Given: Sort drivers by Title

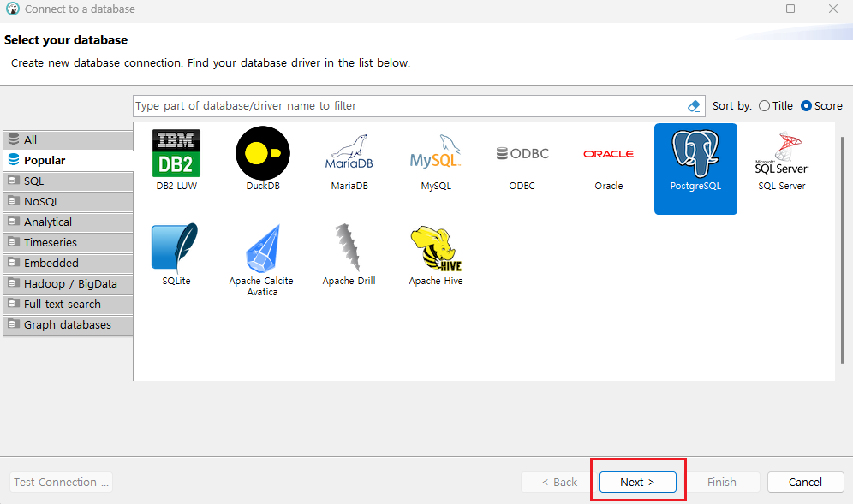Looking at the screenshot, I should tap(776, 106).
